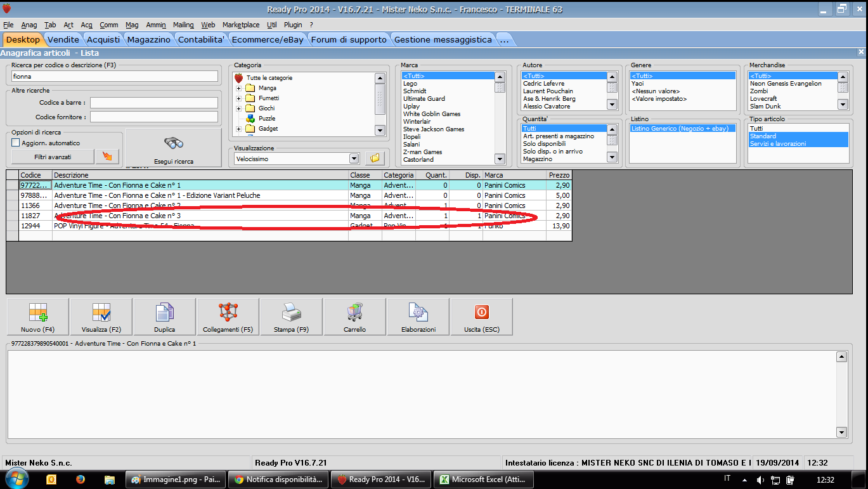Select Servizi e lavorazioni in Tipo articolo
This screenshot has height=489, width=868.
pyautogui.click(x=798, y=144)
